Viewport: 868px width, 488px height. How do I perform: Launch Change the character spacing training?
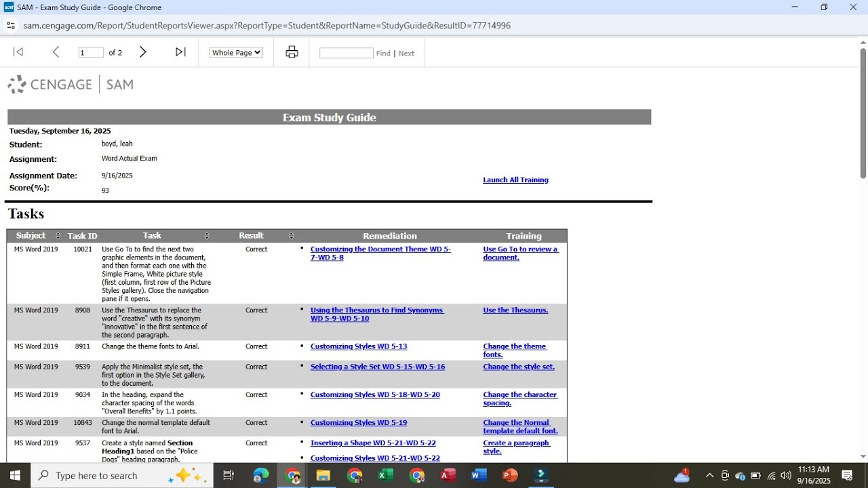point(520,399)
